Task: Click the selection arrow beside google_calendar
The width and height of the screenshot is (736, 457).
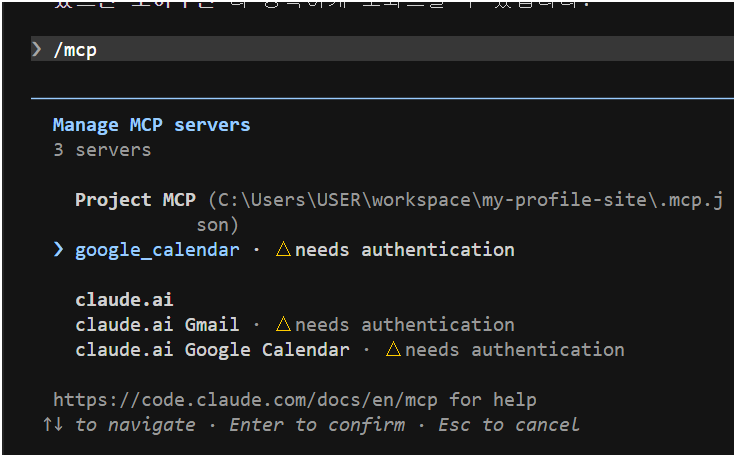Action: [59, 249]
